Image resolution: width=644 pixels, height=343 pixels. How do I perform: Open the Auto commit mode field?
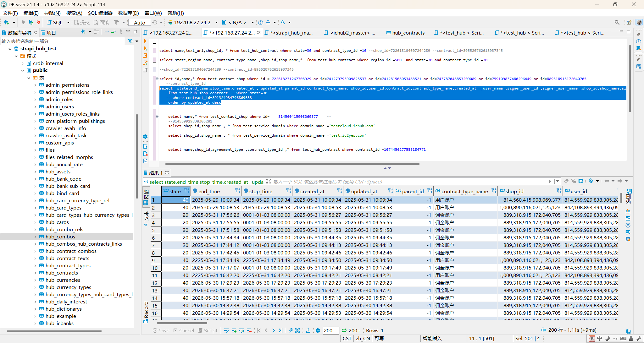(x=140, y=23)
